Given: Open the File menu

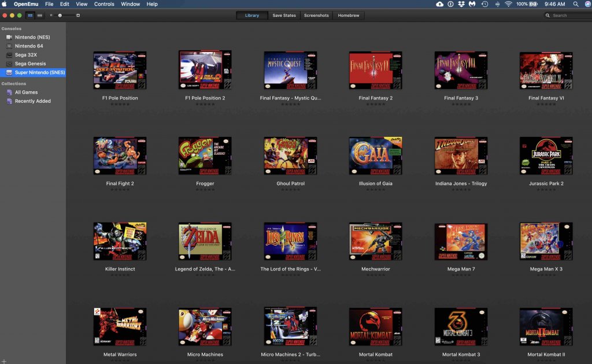Looking at the screenshot, I should [x=49, y=4].
